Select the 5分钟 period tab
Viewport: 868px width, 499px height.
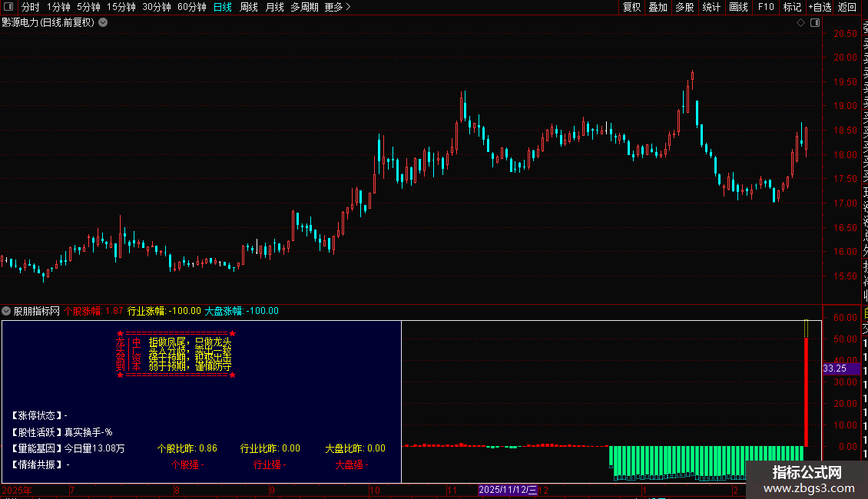(x=88, y=7)
